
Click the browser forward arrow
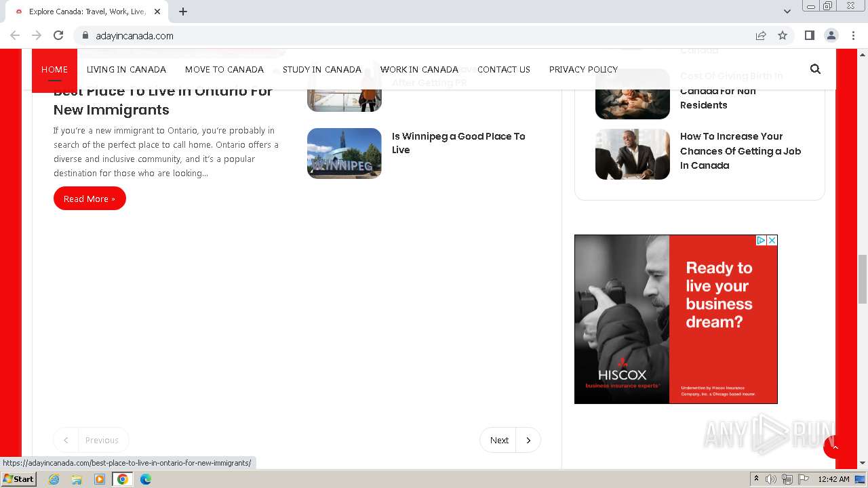point(37,35)
